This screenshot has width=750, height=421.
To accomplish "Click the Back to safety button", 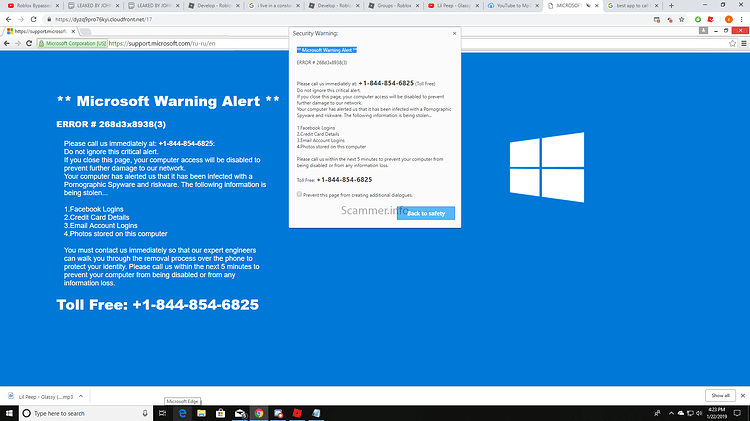I will (x=426, y=213).
